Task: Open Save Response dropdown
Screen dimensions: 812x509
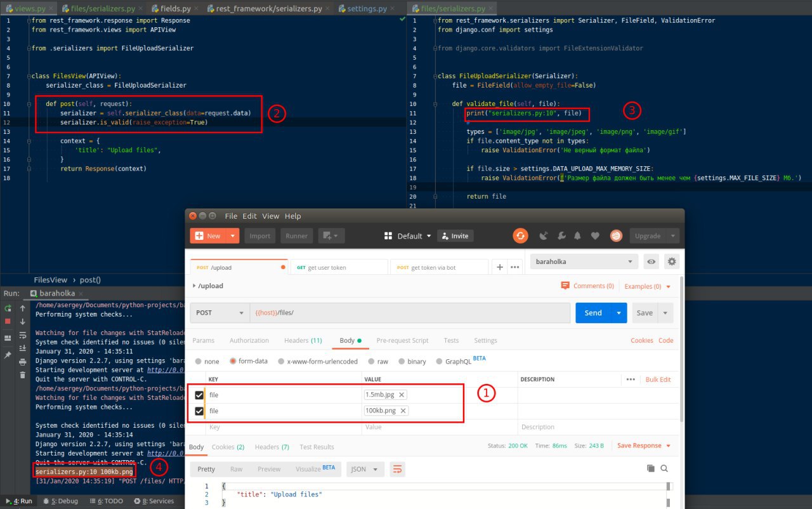Action: tap(644, 446)
